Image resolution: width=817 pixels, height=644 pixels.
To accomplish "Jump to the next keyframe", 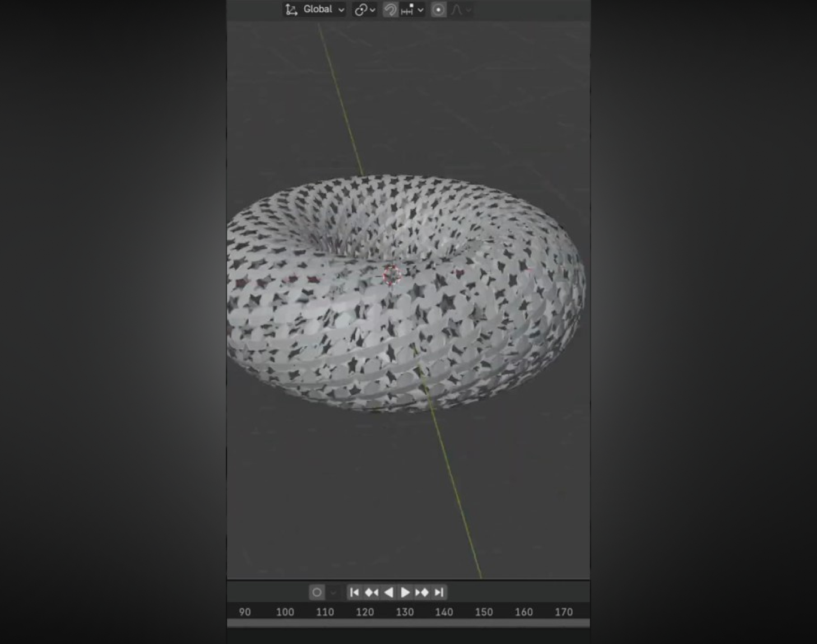I will [422, 592].
